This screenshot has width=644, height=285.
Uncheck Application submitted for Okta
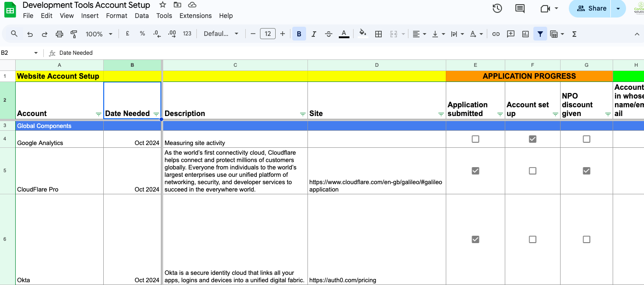pos(475,239)
